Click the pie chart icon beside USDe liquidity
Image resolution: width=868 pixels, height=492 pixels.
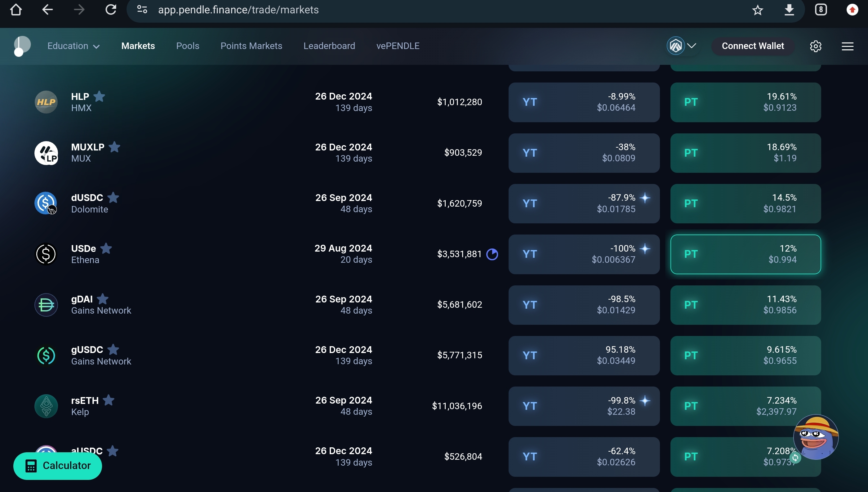492,254
